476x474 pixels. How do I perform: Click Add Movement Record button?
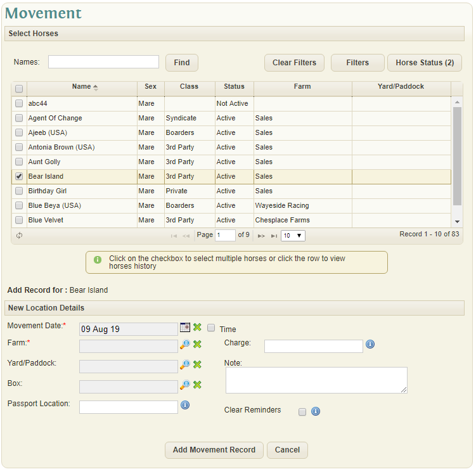pyautogui.click(x=214, y=450)
